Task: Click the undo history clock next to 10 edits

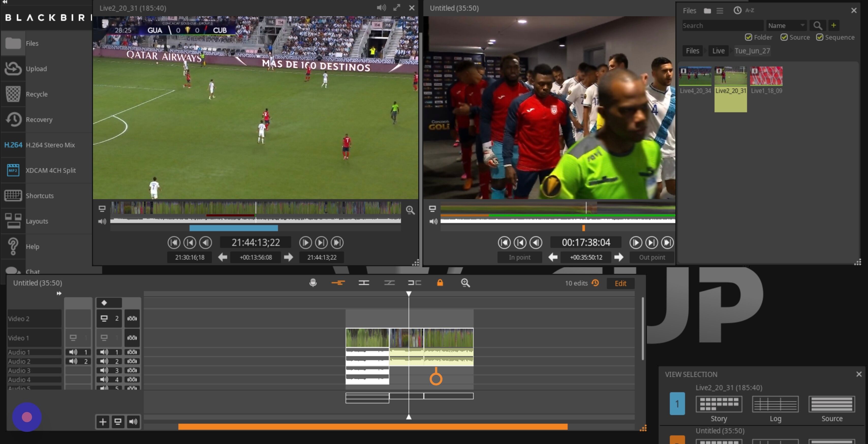Action: [595, 283]
